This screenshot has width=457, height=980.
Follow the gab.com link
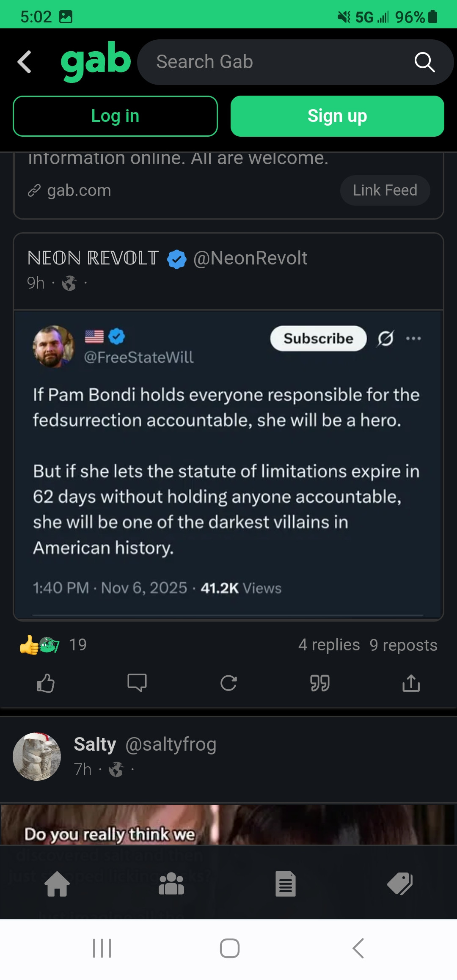click(79, 191)
